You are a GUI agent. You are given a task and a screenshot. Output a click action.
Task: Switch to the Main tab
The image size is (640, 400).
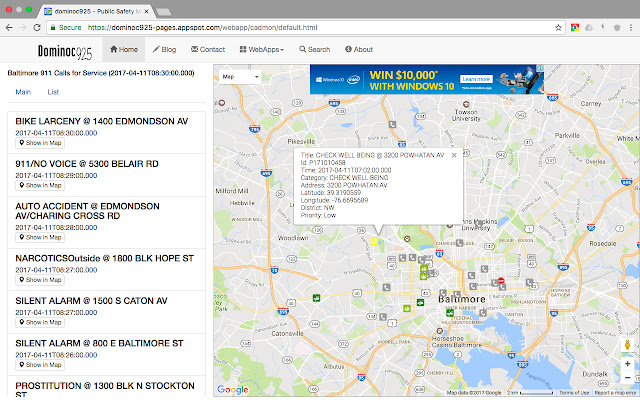click(23, 92)
